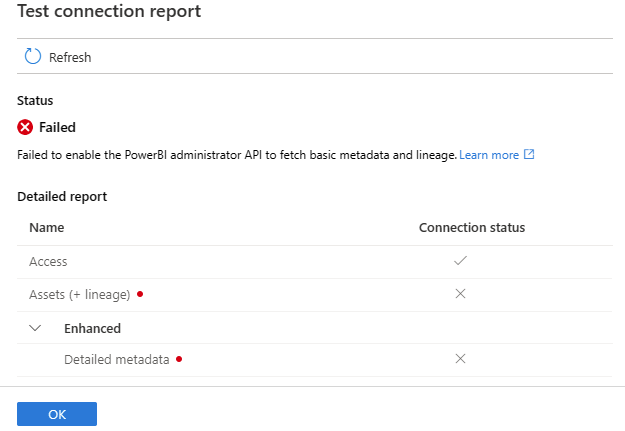Viewport: 625px width, 431px height.
Task: Click the red Failed status icon
Action: click(x=26, y=127)
